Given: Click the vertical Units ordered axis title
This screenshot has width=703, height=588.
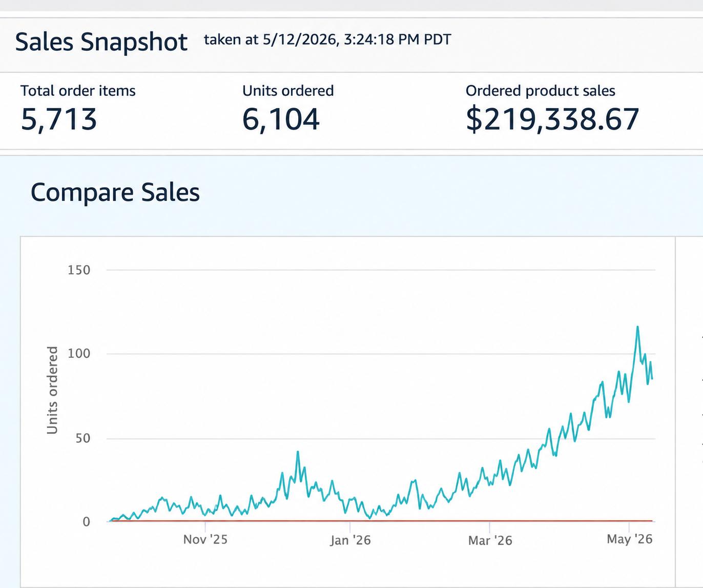Looking at the screenshot, I should pyautogui.click(x=52, y=390).
